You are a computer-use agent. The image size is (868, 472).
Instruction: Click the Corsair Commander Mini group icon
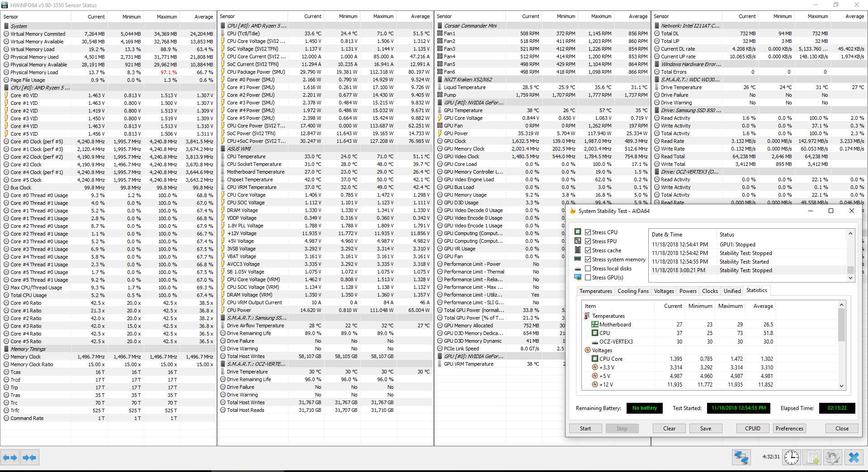point(440,26)
